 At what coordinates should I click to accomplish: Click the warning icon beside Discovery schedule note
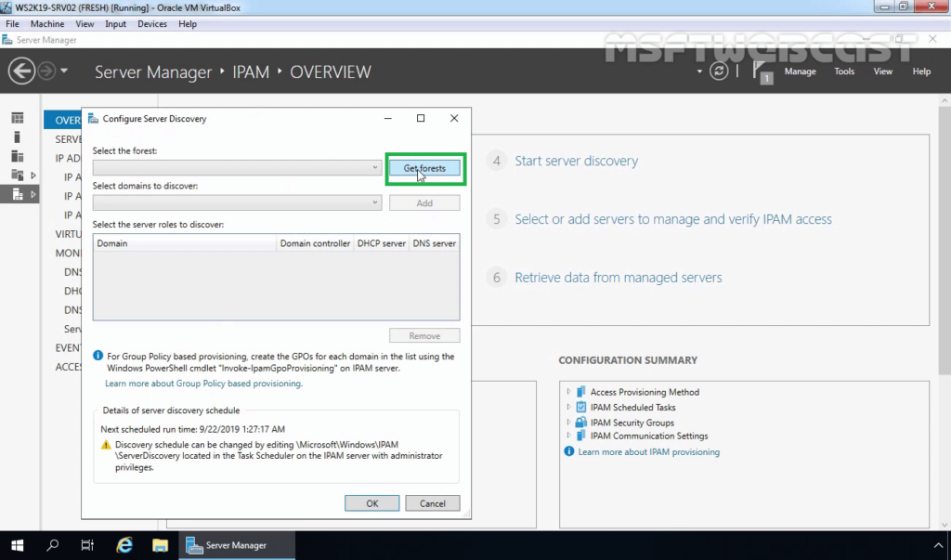106,445
